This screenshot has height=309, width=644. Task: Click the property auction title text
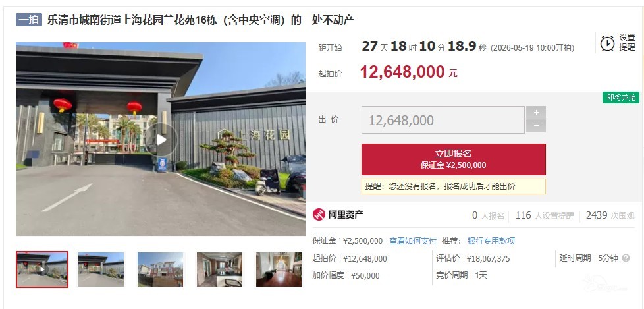(x=200, y=20)
